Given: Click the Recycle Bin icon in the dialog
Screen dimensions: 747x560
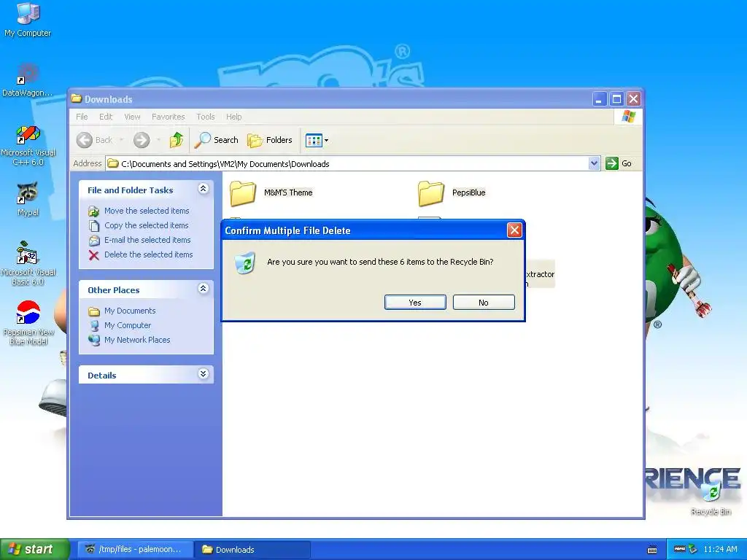Looking at the screenshot, I should pos(246,262).
